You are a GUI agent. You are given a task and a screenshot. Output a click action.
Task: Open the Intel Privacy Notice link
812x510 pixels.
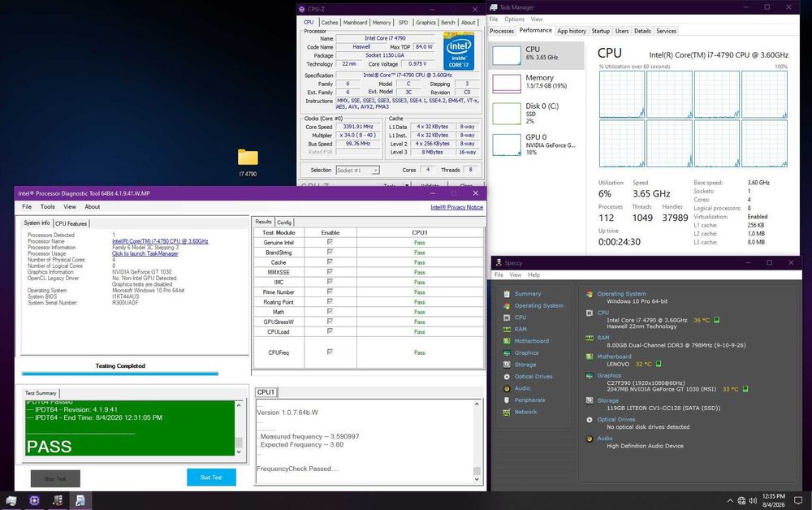pos(456,207)
